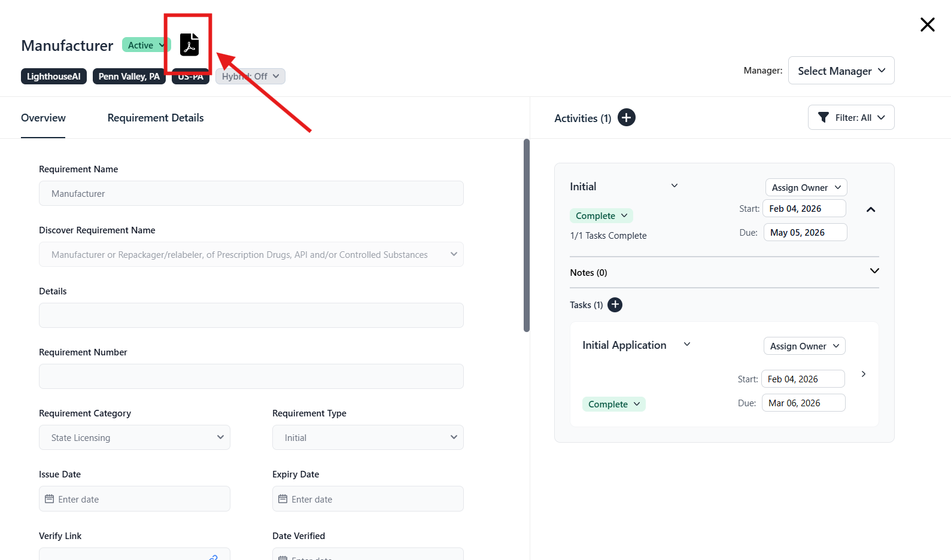Image resolution: width=951 pixels, height=560 pixels.
Task: Click the Issue Date calendar icon
Action: tap(50, 499)
